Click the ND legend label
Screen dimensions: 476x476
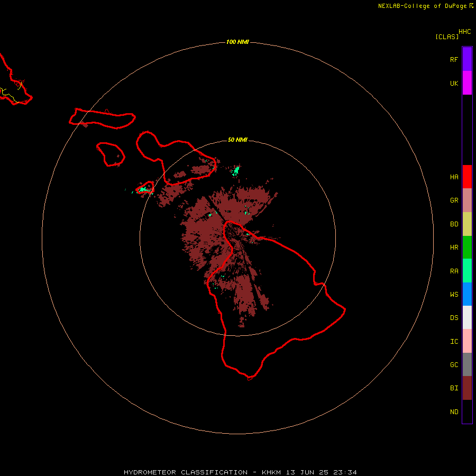click(454, 412)
